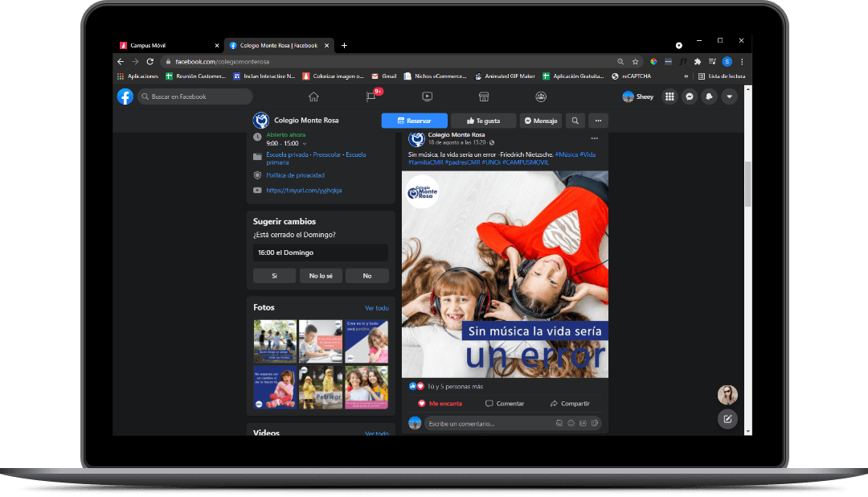868x497 pixels.
Task: Open the Aplicaciones bookmark
Action: click(138, 76)
